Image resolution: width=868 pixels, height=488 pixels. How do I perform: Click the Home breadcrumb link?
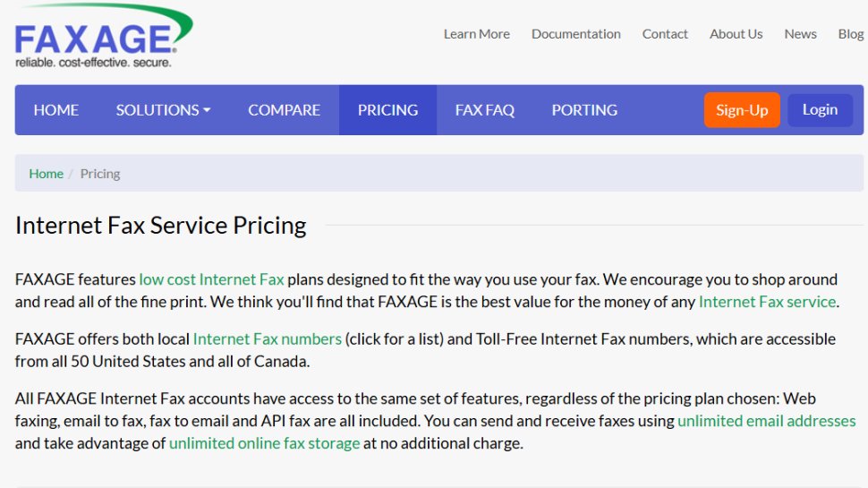[x=46, y=174]
